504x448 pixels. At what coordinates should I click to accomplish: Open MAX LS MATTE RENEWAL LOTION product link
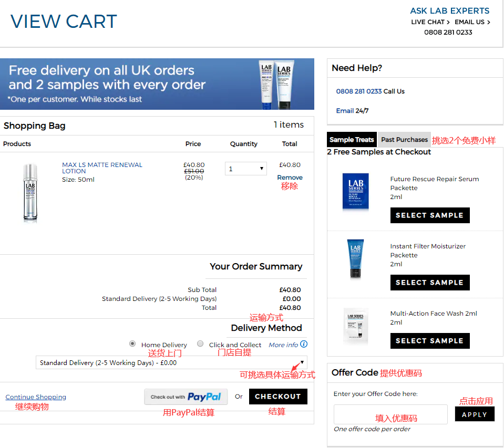pyautogui.click(x=102, y=168)
